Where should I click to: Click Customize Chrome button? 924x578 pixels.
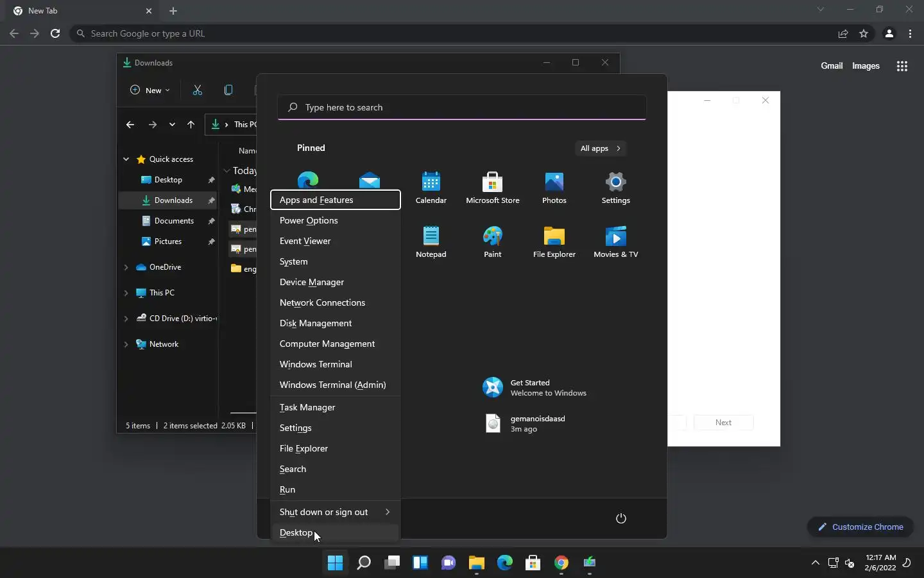[x=860, y=527]
